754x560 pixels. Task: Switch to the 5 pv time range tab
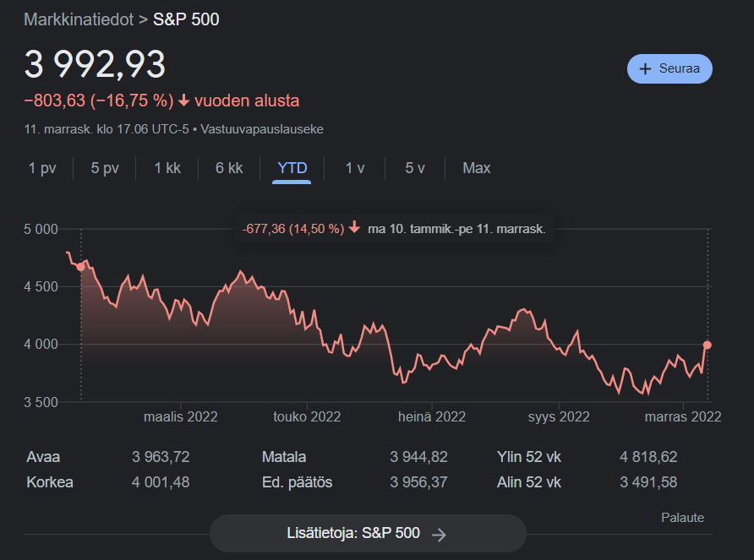[x=105, y=168]
